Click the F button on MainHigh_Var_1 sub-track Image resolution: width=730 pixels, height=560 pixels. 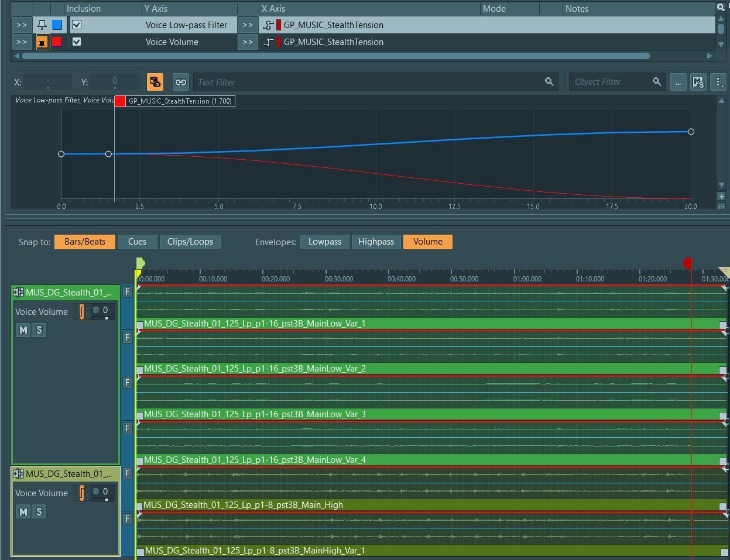coord(127,519)
